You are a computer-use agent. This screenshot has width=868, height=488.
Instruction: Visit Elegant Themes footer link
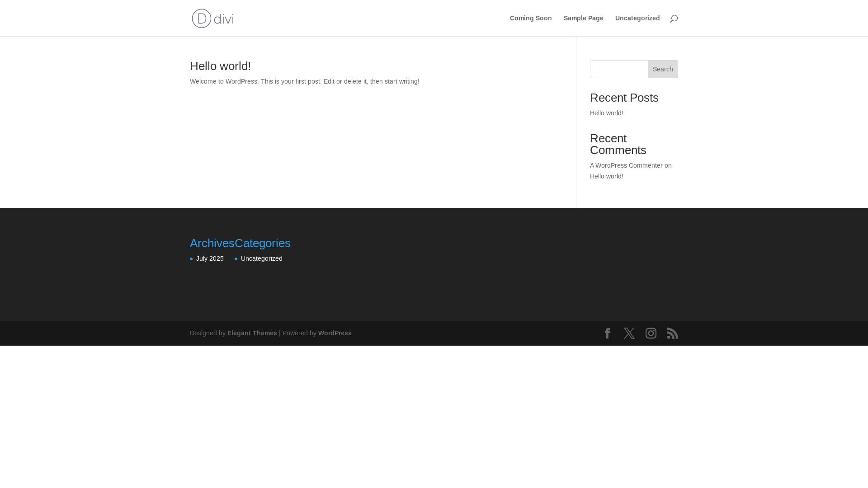(252, 333)
